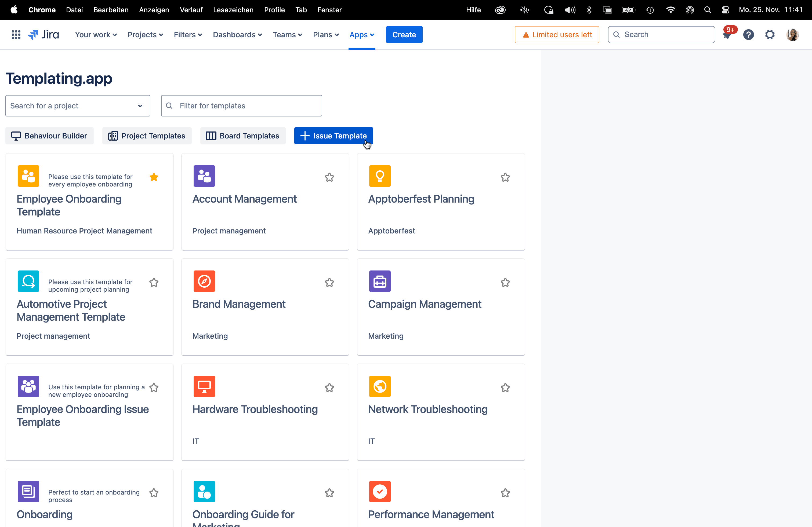Favorite the Network Troubleshooting template star
Image resolution: width=812 pixels, height=527 pixels.
coord(505,387)
